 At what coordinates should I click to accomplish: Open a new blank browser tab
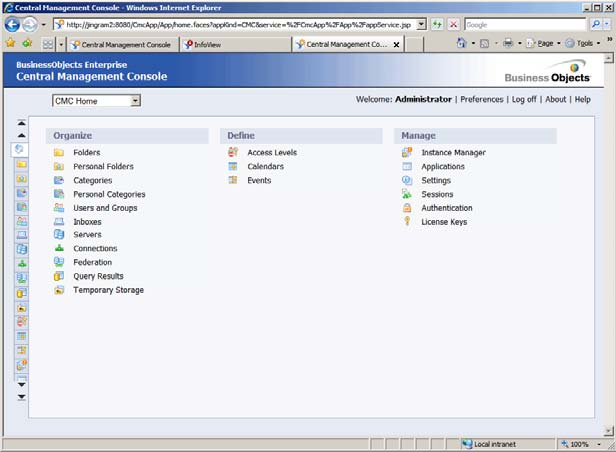(x=414, y=45)
